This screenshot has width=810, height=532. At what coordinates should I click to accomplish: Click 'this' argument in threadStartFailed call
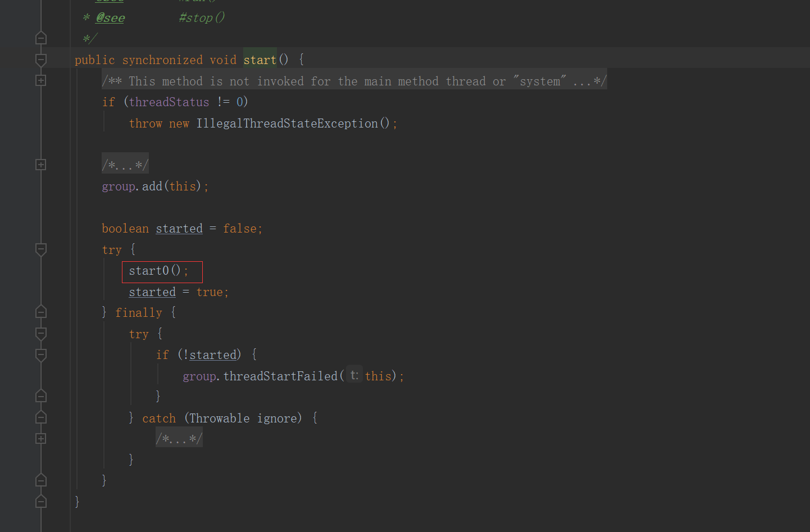point(378,376)
